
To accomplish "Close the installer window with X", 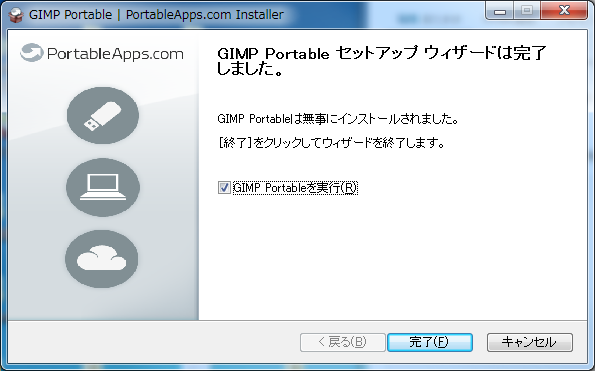I will click(x=564, y=11).
